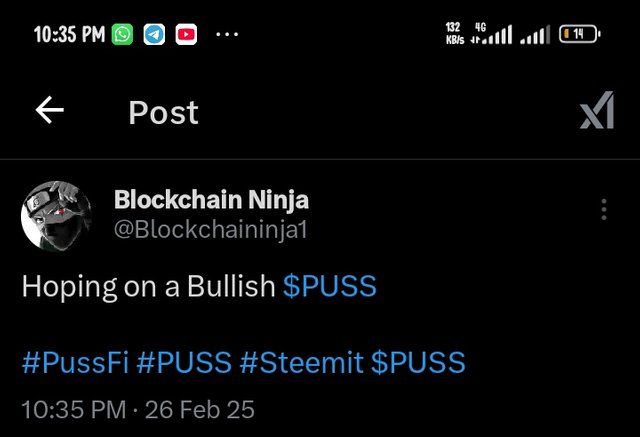Image resolution: width=640 pixels, height=437 pixels.
Task: Tap the back arrow icon
Action: (x=49, y=112)
